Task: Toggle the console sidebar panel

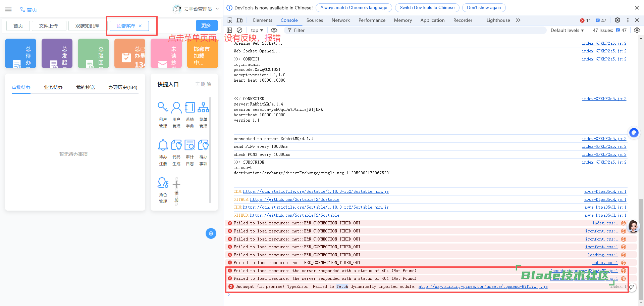Action: 229,30
